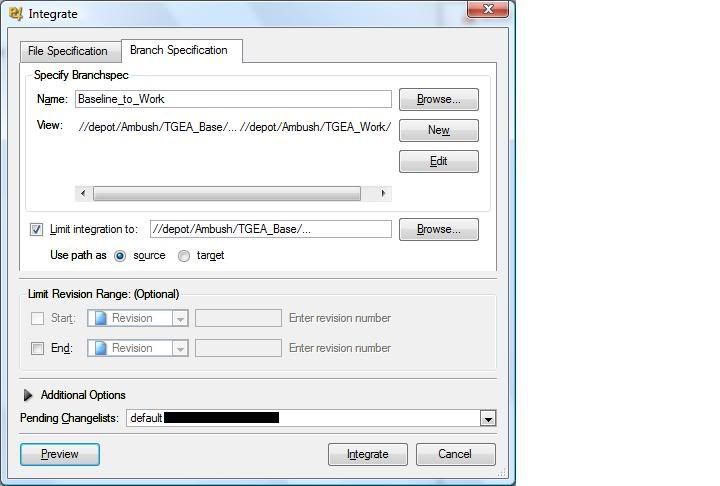
Task: Select the source radio button
Action: click(x=120, y=256)
